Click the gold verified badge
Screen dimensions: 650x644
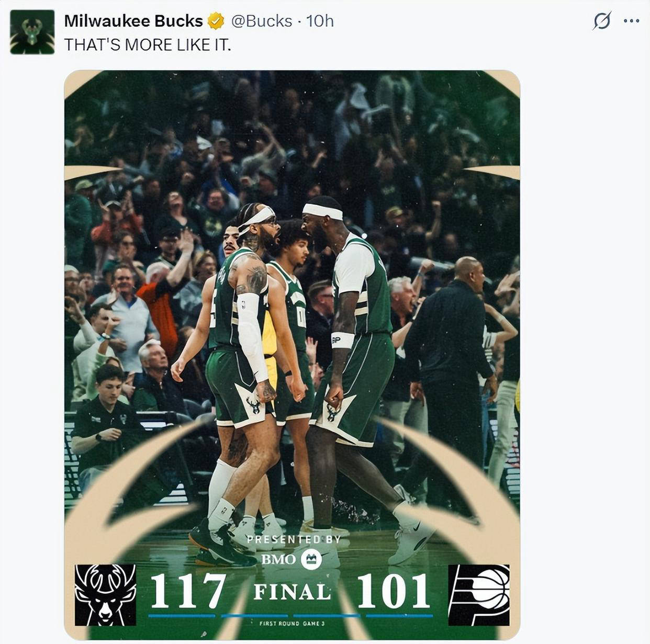[x=216, y=21]
